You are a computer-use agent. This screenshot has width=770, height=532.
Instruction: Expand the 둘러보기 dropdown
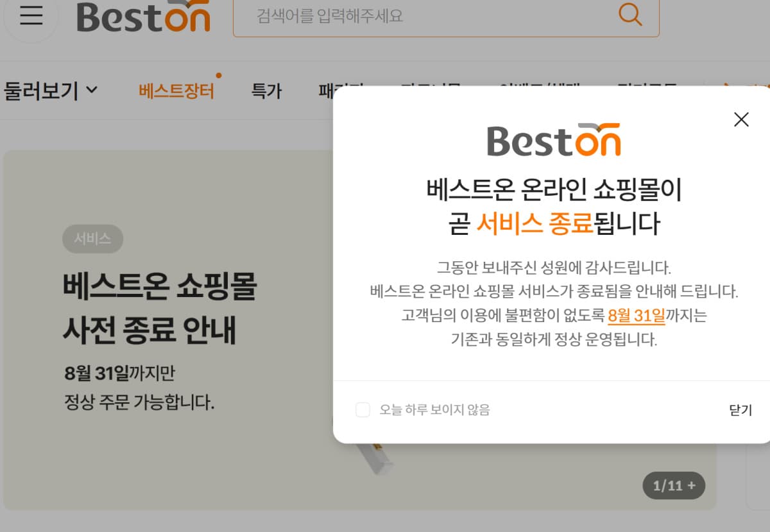pyautogui.click(x=51, y=90)
